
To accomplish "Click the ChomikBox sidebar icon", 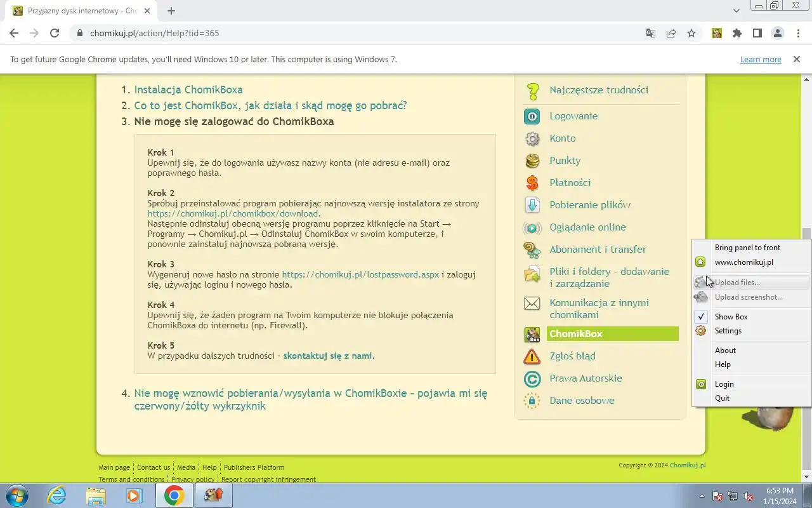I will [x=532, y=335].
